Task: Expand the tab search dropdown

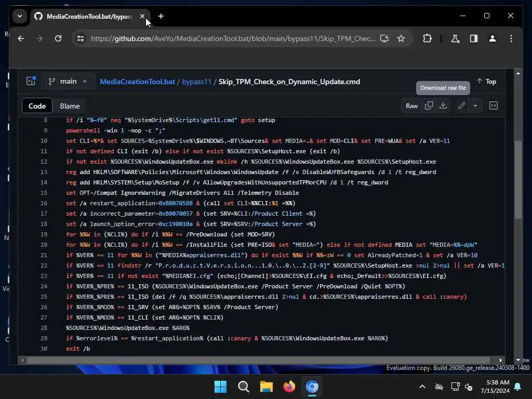Action: point(20,16)
